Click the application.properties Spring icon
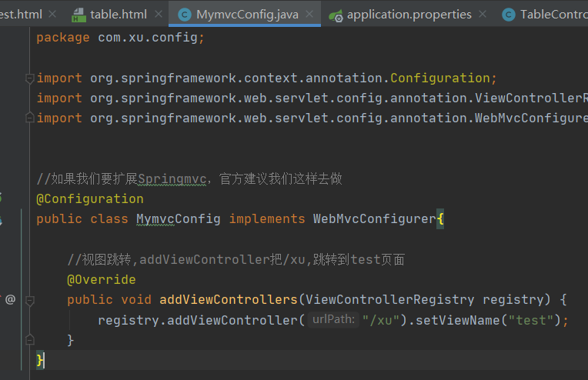This screenshot has width=588, height=380. tap(336, 15)
